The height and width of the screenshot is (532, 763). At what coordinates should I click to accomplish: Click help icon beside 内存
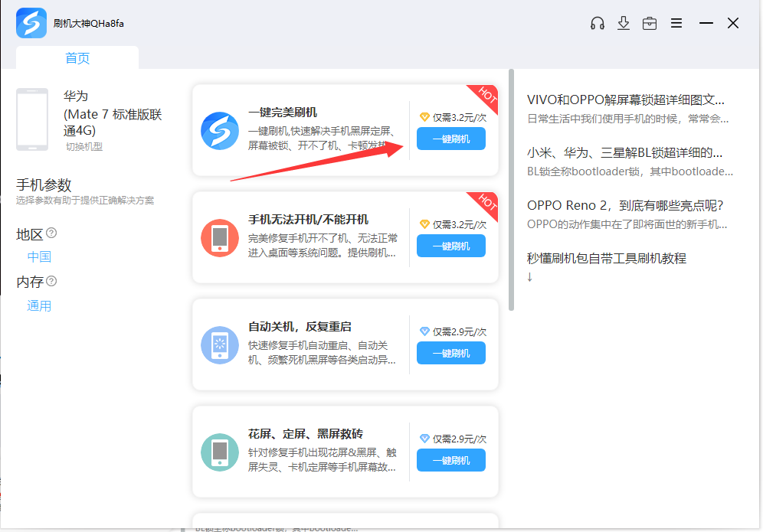51,281
